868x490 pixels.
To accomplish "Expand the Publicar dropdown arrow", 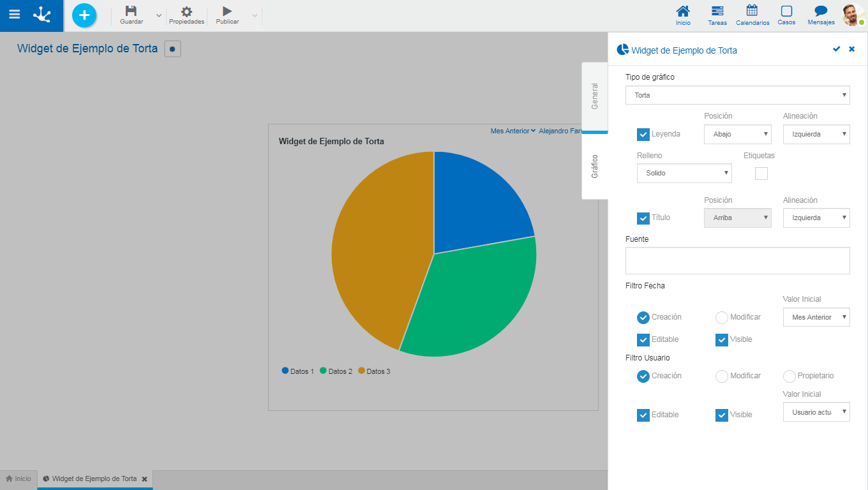I will [x=255, y=15].
